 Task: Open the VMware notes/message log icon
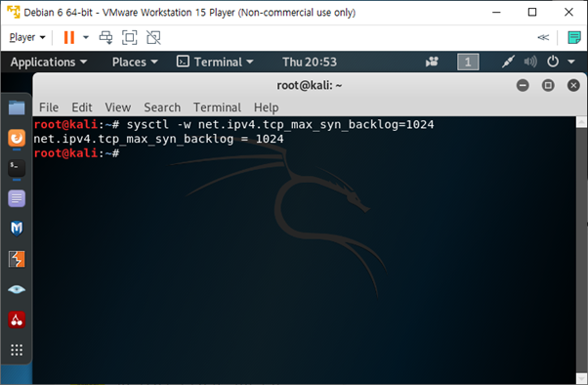[573, 37]
